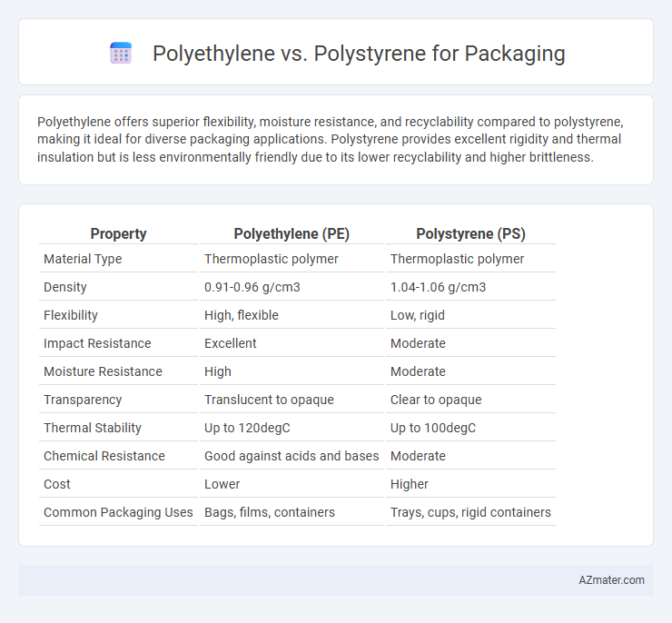Click Thermoplastic polymer under Polystyrene (PS)
This screenshot has width=672, height=623.
click(458, 259)
